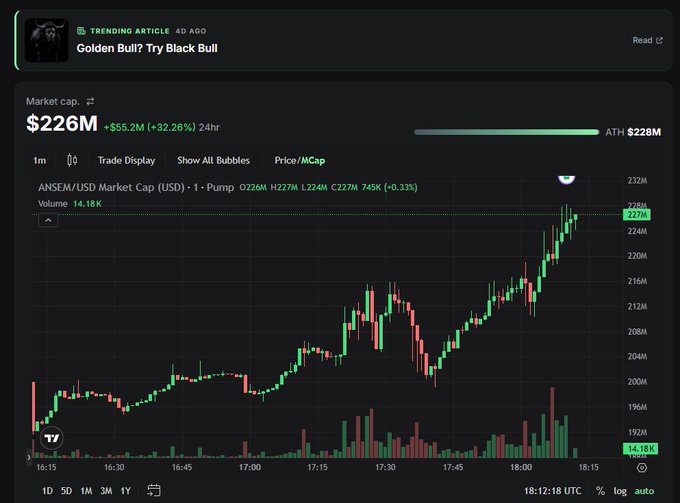
Task: Swap the Market cap display via arrows icon
Action: (x=90, y=101)
